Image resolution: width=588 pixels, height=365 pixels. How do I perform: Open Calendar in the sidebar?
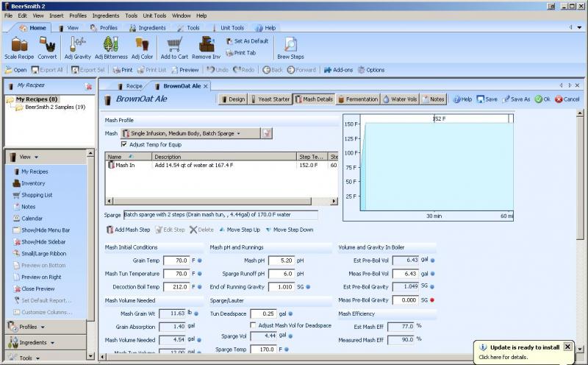28,218
